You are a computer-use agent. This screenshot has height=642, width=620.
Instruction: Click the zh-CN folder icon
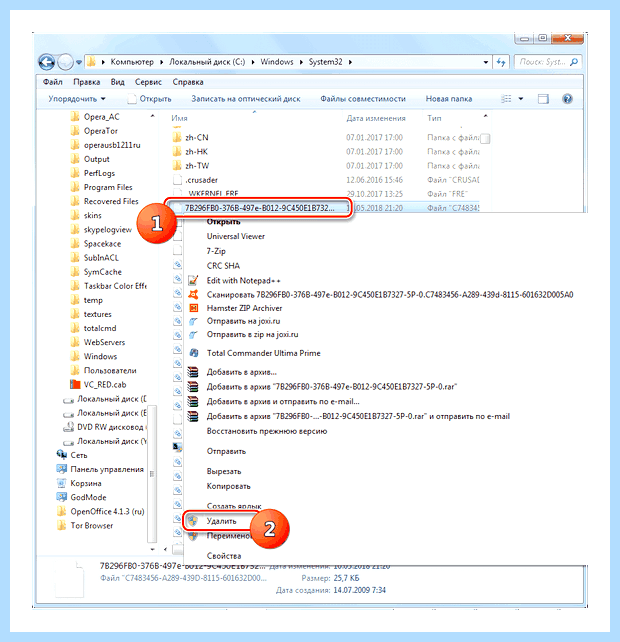click(177, 137)
